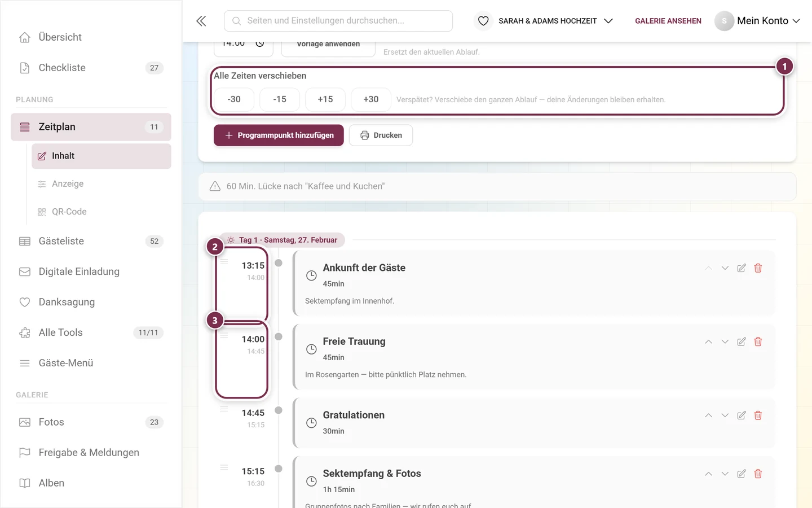Click the Sektempfang im Innenhof description
The height and width of the screenshot is (508, 812).
pyautogui.click(x=350, y=301)
